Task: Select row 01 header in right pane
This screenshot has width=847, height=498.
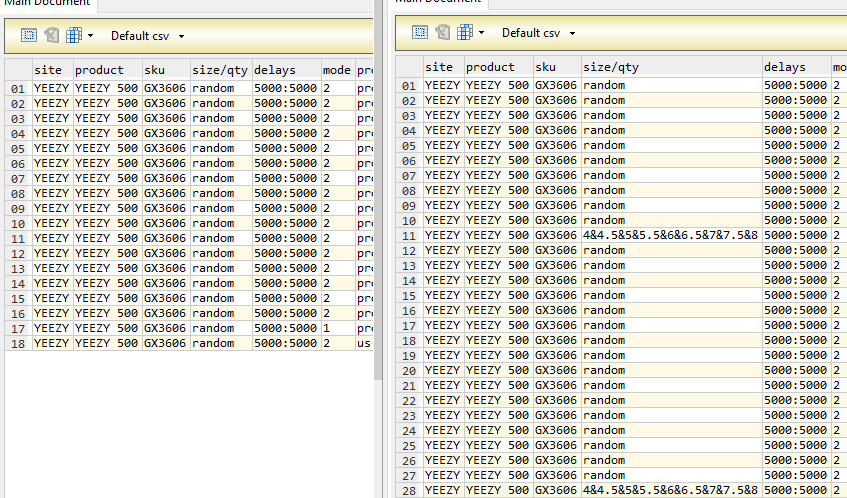Action: click(409, 85)
